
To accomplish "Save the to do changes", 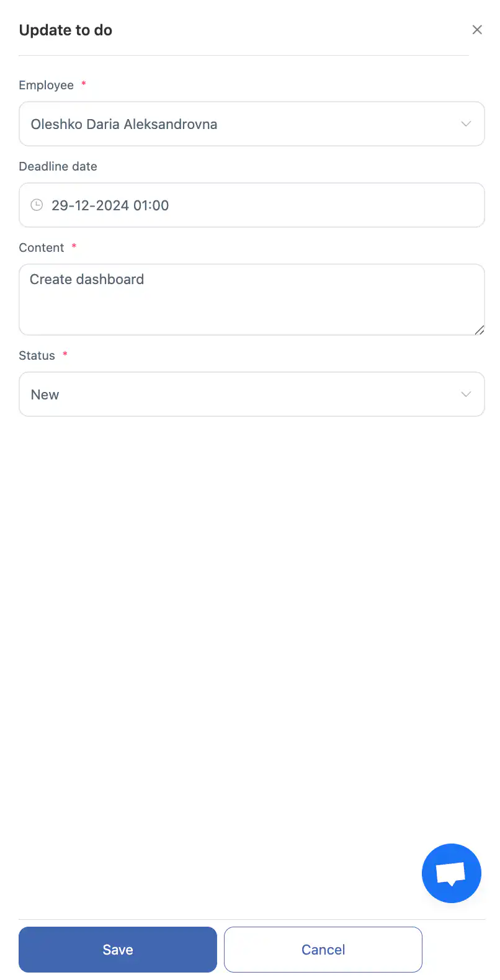I will pyautogui.click(x=118, y=950).
